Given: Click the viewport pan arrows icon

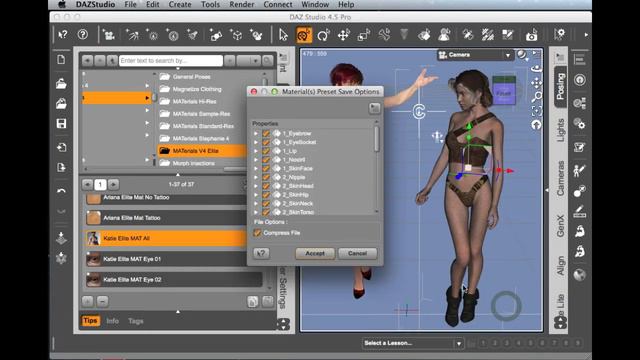Looking at the screenshot, I should [536, 83].
